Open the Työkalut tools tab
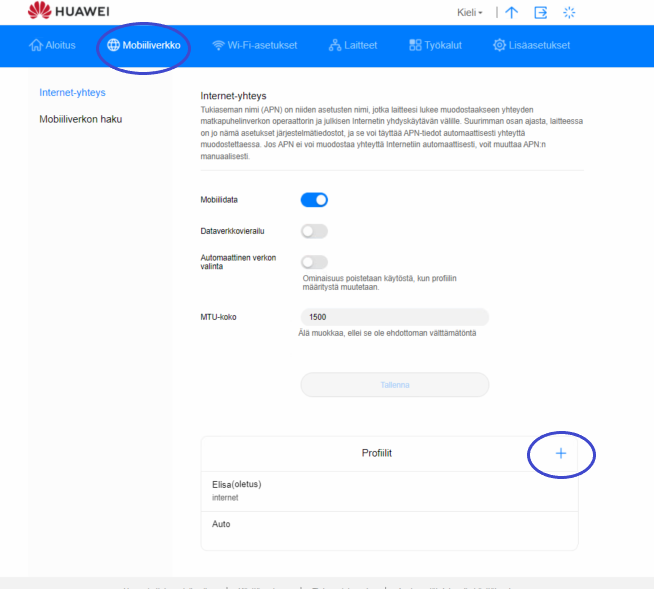 [x=435, y=45]
